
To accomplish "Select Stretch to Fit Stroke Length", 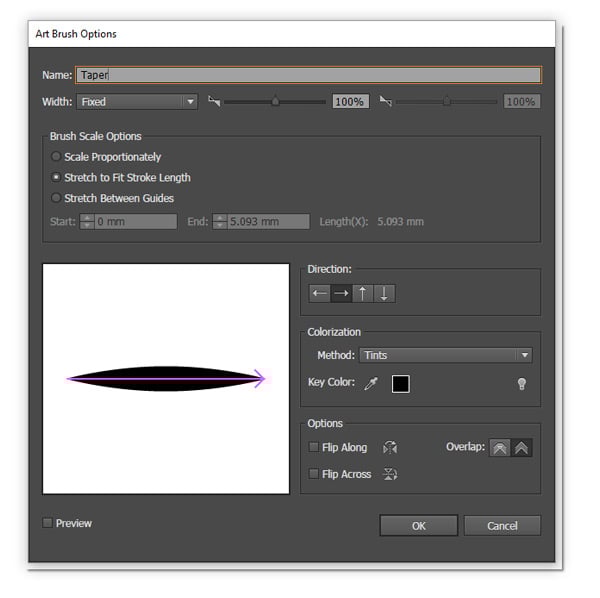I will point(56,177).
